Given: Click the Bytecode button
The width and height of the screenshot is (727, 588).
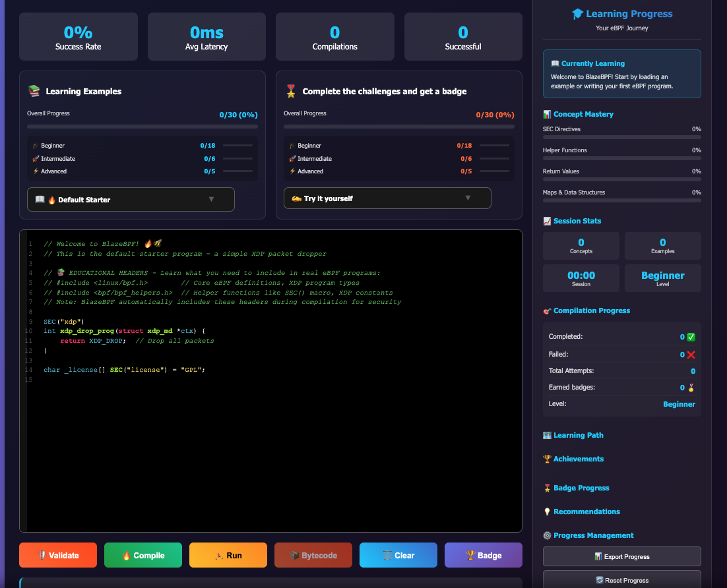Looking at the screenshot, I should click(313, 555).
